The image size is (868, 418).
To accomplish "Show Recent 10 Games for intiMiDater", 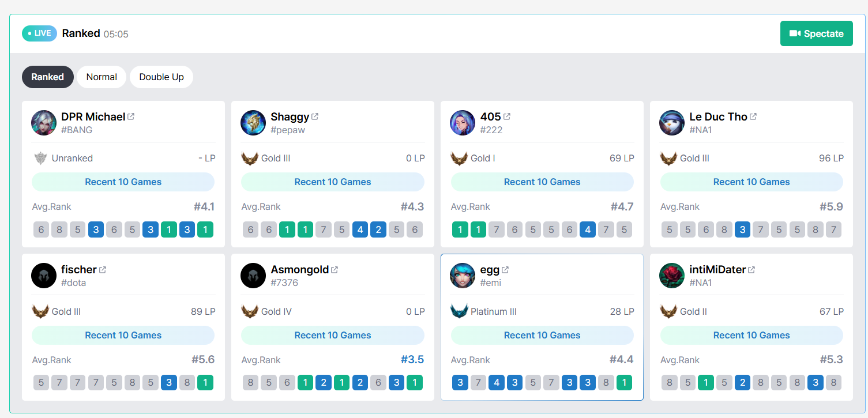I will 751,335.
